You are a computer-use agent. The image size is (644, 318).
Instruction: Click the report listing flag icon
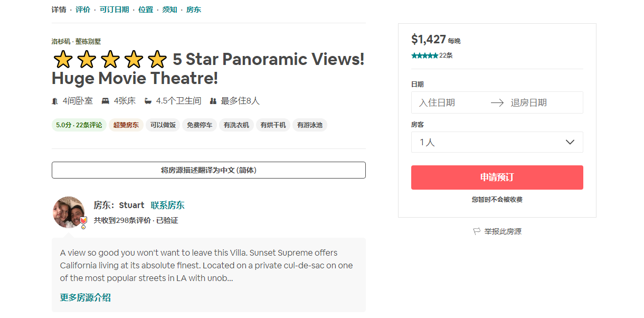coord(477,231)
